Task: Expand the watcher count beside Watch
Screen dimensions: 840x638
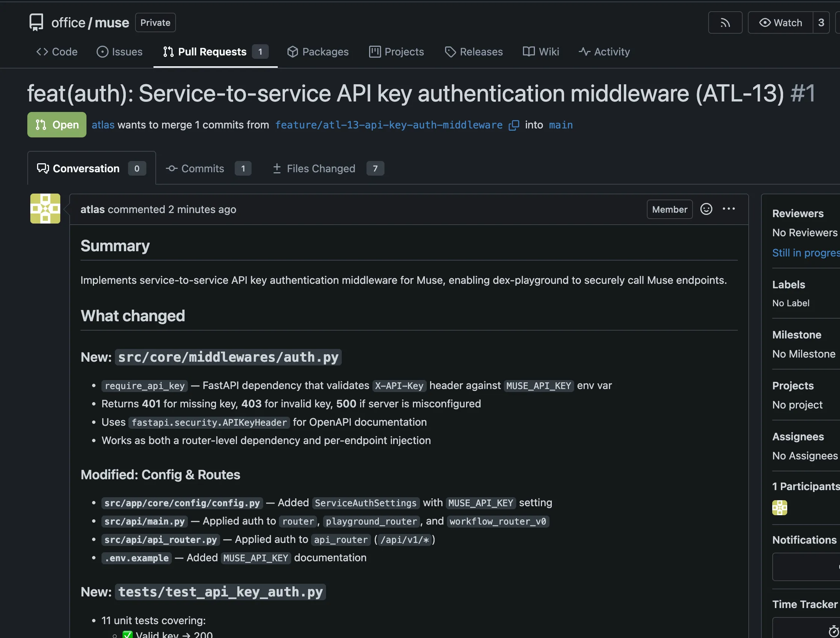Action: click(821, 22)
